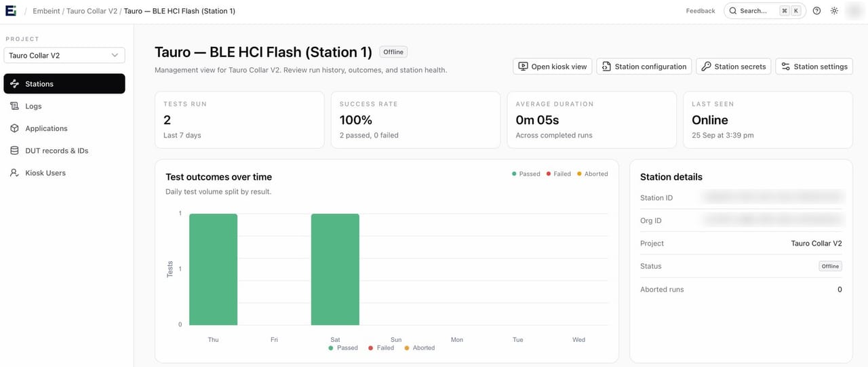Image resolution: width=868 pixels, height=367 pixels.
Task: Click Aborted in the bottom chart legend
Action: click(x=420, y=348)
